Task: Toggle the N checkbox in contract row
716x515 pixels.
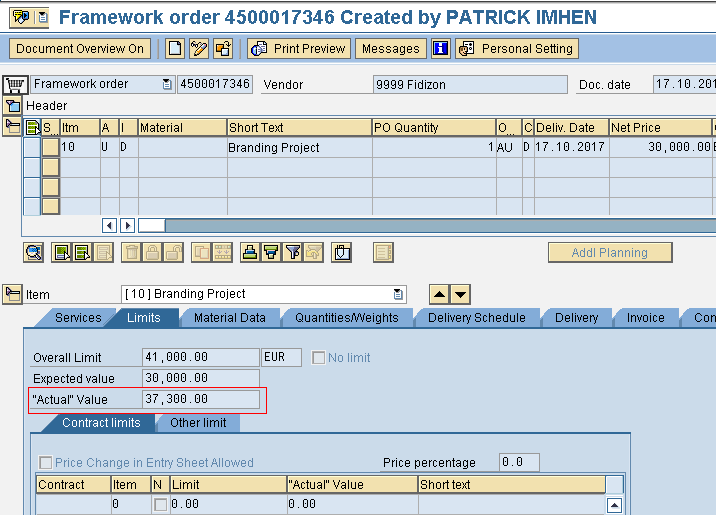Action: (160, 504)
